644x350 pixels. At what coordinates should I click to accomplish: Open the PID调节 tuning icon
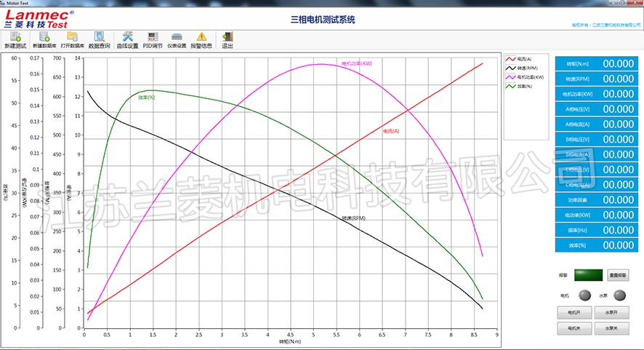[153, 37]
